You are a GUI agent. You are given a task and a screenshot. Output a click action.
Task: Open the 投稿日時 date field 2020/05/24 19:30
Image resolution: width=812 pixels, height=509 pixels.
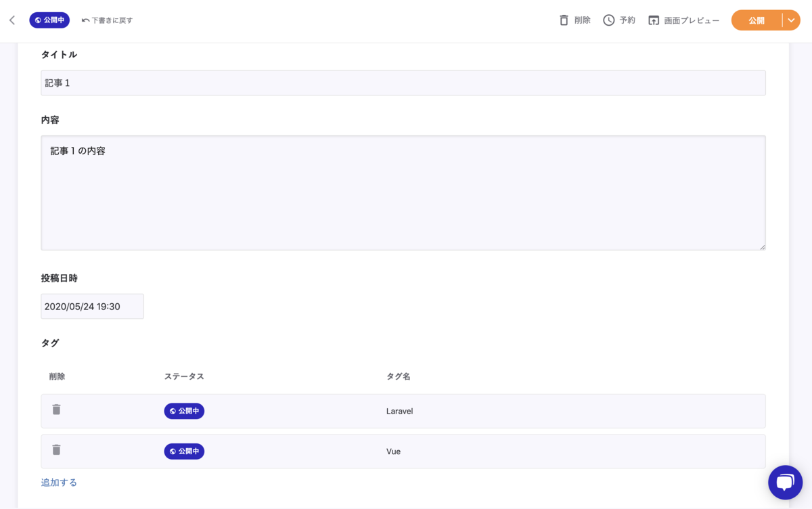(x=93, y=306)
